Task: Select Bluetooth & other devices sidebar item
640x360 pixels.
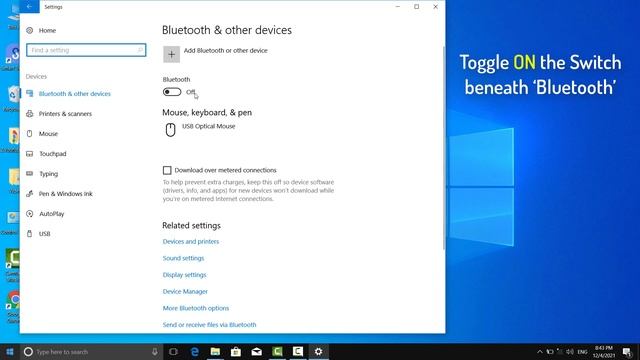Action: [75, 93]
